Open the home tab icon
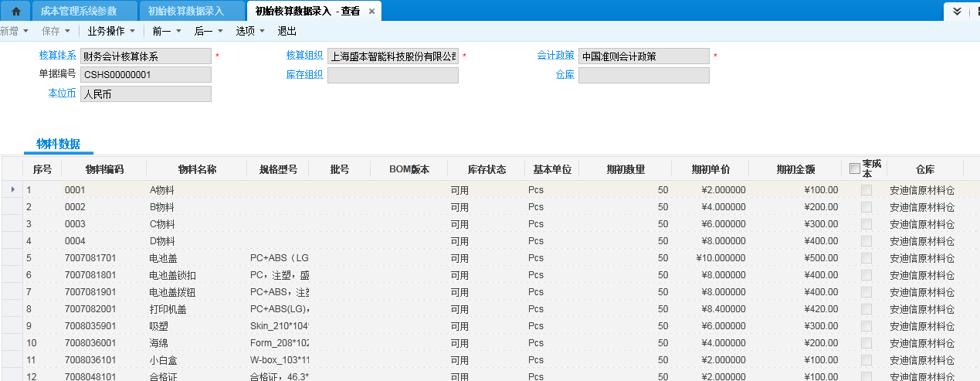Screen dimensions: 980x381 click(x=16, y=11)
